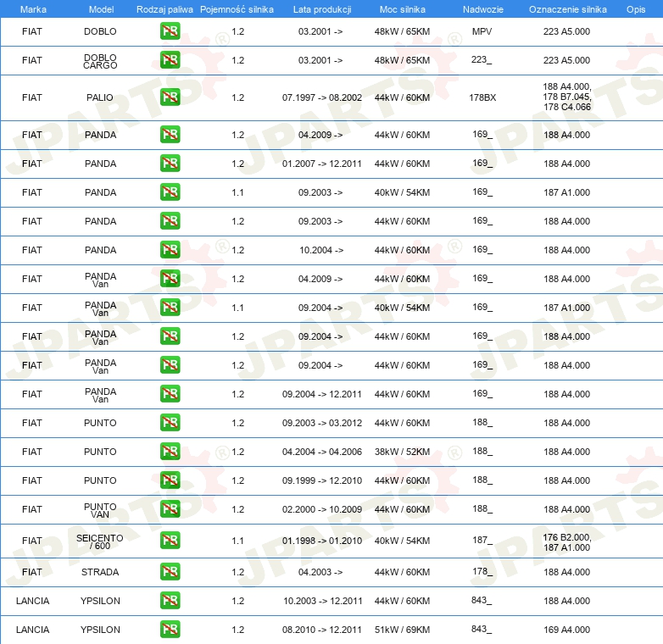Click the fuel icon for PANDA Van 1.1 row

click(x=170, y=308)
